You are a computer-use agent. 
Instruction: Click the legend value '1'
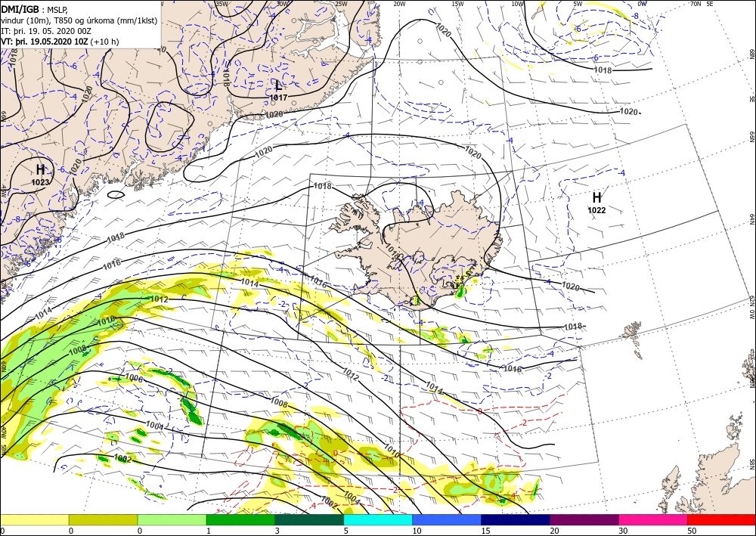pos(209,531)
